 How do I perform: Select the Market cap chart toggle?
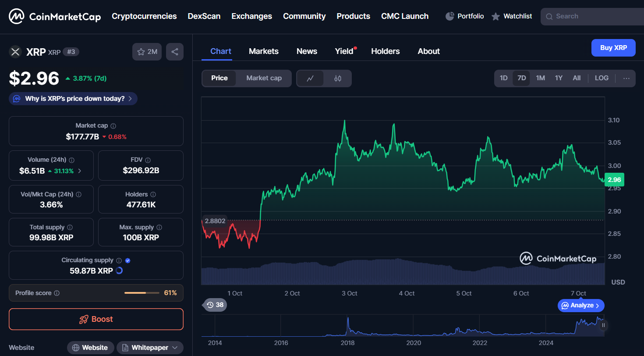(264, 78)
